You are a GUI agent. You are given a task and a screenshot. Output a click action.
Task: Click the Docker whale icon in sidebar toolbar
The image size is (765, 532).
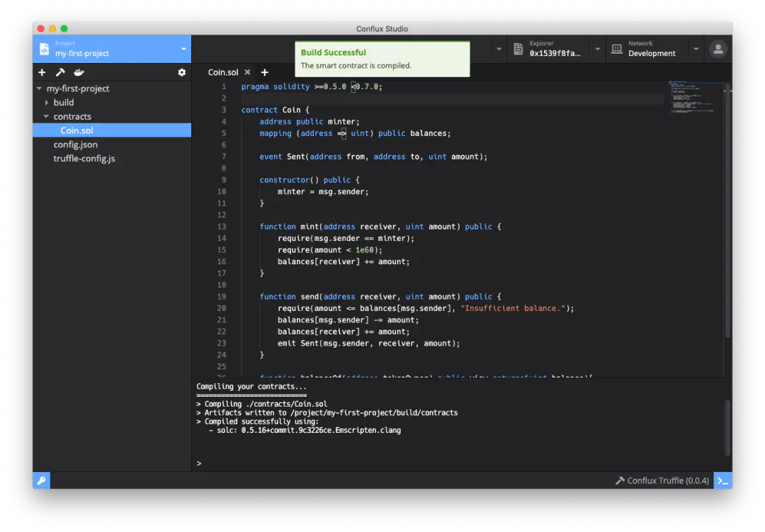click(79, 72)
